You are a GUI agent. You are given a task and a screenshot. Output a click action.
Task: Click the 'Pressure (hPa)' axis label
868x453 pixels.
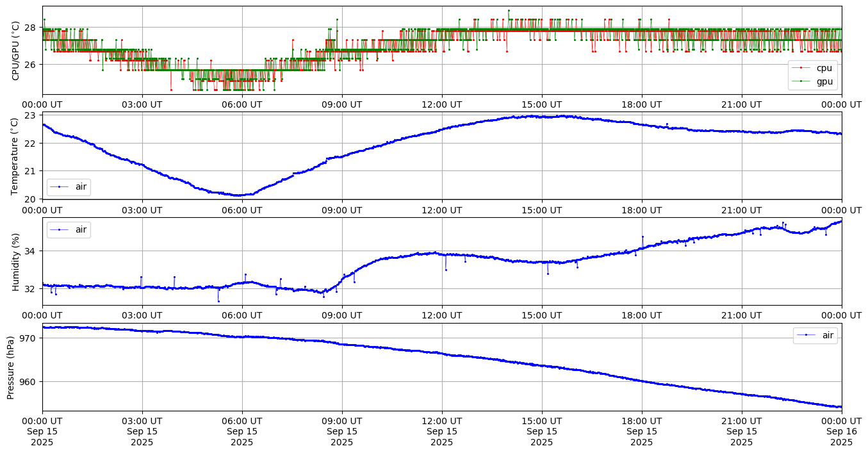coord(12,367)
